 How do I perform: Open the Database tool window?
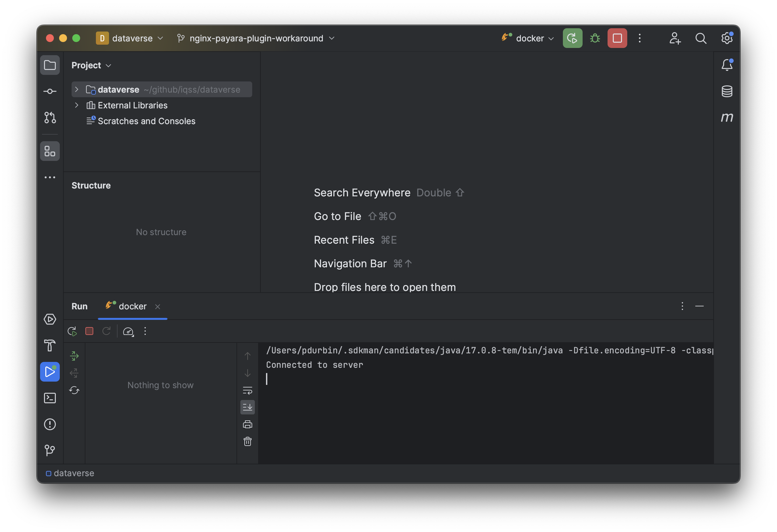(726, 91)
